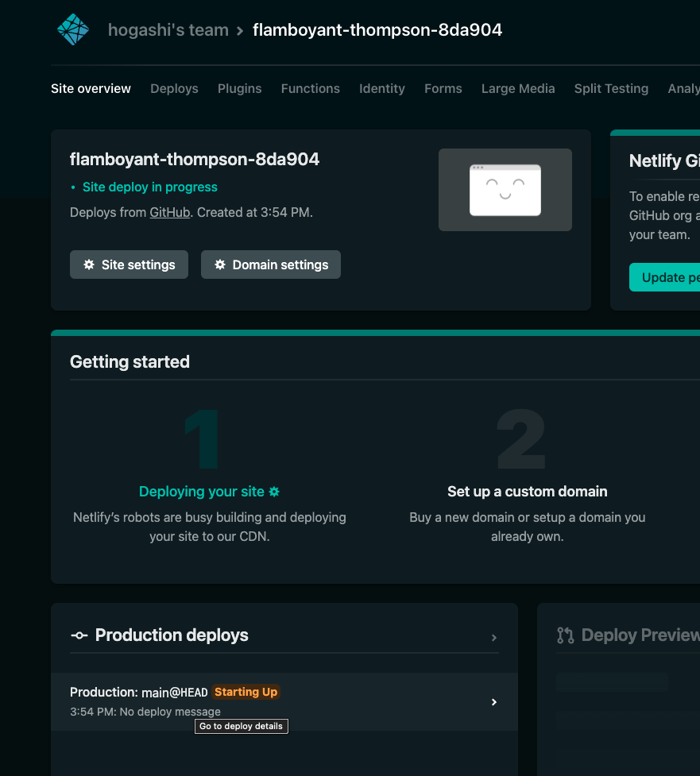Click flamboyant-thompson-8da904 breadcrumb title

coord(377,30)
